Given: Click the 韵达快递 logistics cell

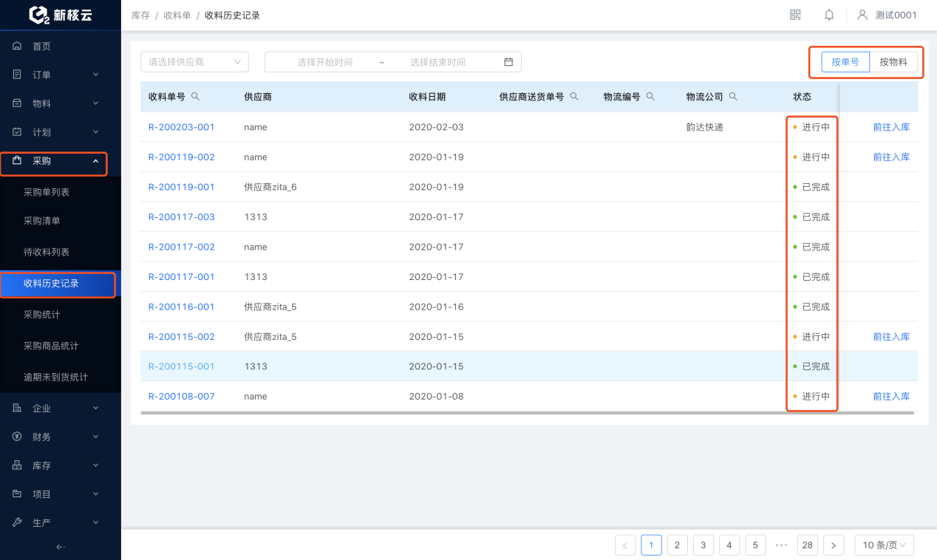Looking at the screenshot, I should [x=704, y=127].
